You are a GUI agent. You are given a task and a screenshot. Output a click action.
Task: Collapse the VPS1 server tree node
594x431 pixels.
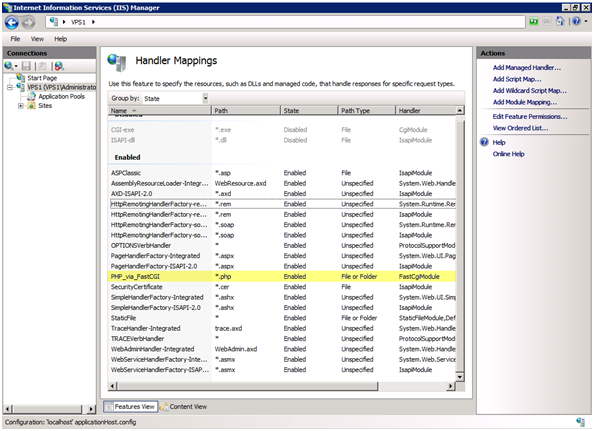(x=9, y=87)
